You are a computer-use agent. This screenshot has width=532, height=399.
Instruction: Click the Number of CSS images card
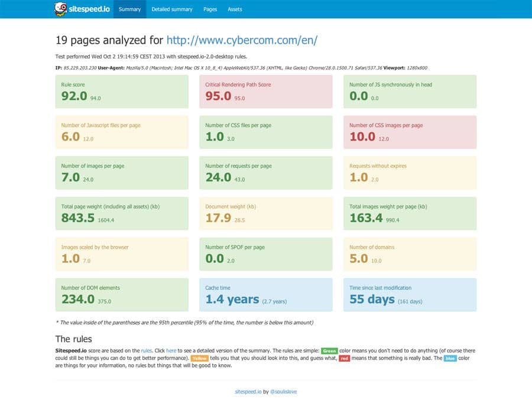point(410,132)
